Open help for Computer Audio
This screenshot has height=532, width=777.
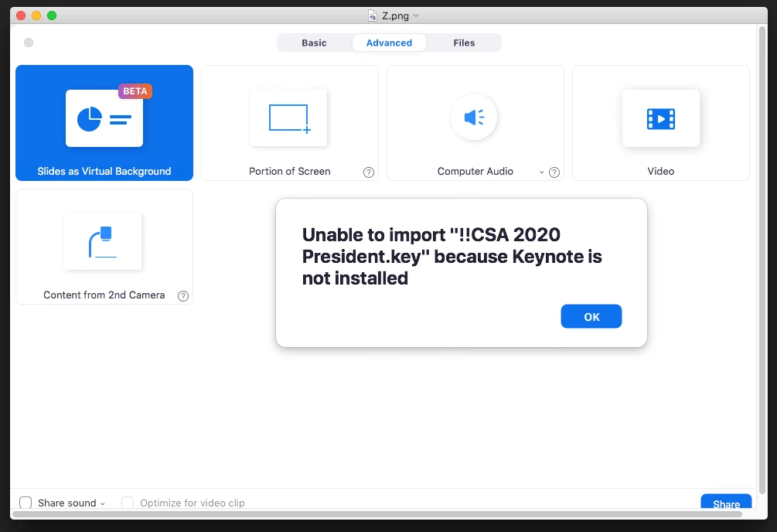pos(554,172)
